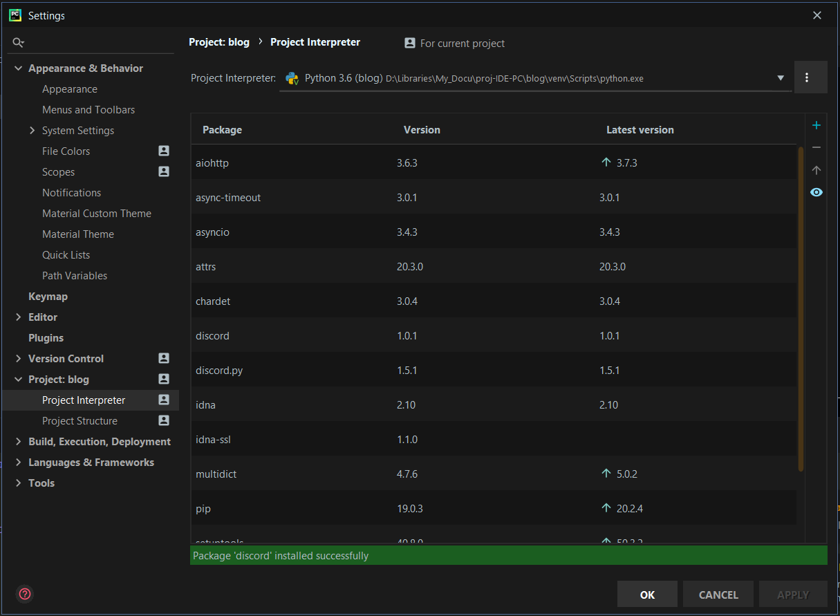The width and height of the screenshot is (840, 616).
Task: Expand the System Settings node
Action: click(32, 130)
